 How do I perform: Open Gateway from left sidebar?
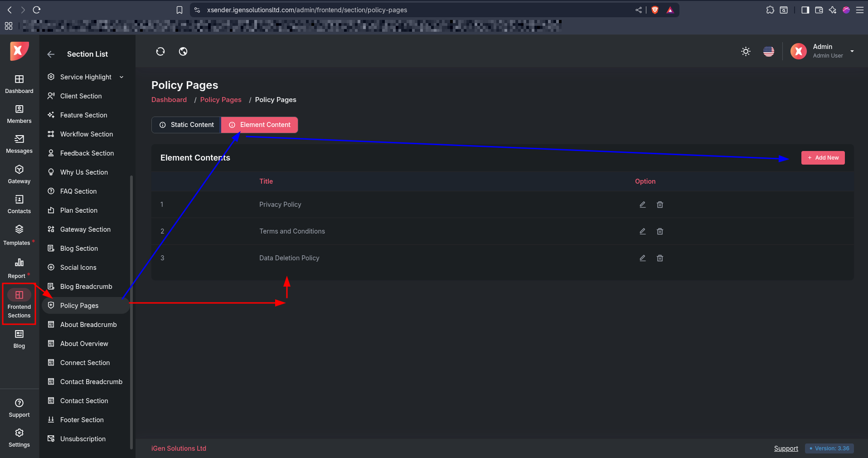click(19, 174)
